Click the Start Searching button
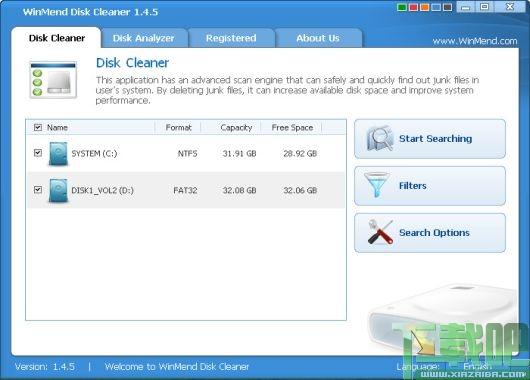This screenshot has height=380, width=530. [430, 139]
